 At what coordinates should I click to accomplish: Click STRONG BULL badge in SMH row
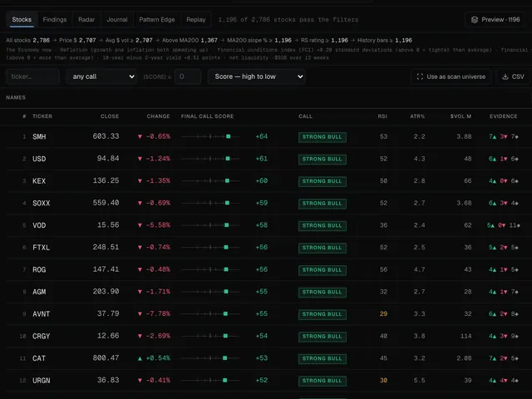(323, 137)
